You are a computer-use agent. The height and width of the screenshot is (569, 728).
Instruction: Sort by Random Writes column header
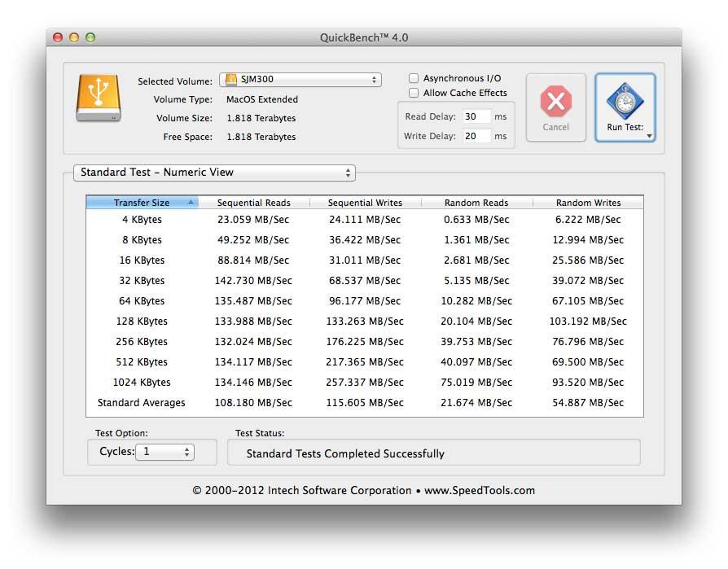(x=588, y=203)
